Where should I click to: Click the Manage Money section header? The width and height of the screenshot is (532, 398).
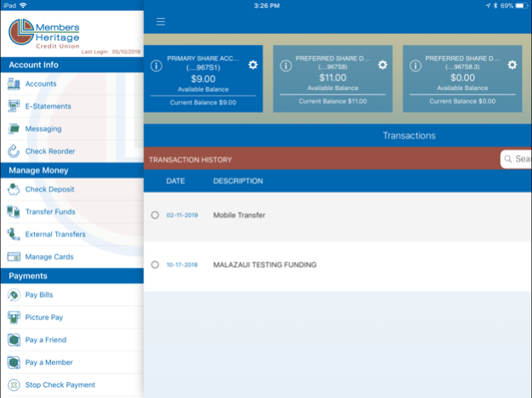(72, 170)
